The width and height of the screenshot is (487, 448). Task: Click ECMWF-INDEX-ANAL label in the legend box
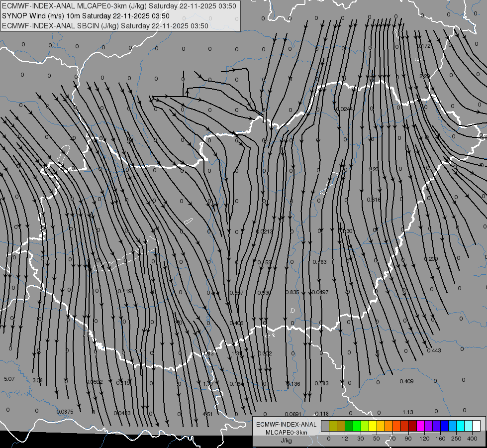[287, 425]
